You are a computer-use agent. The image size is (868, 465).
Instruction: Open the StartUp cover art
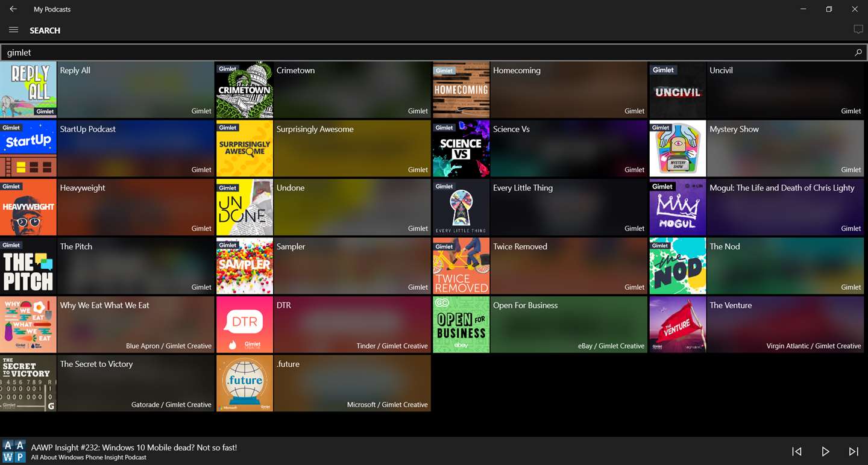[28, 148]
